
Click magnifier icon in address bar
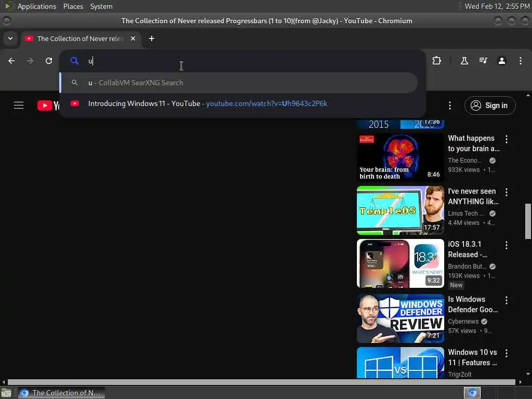[74, 61]
